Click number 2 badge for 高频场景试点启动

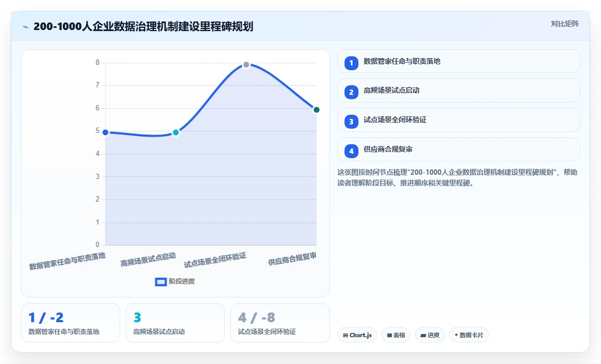pos(351,92)
